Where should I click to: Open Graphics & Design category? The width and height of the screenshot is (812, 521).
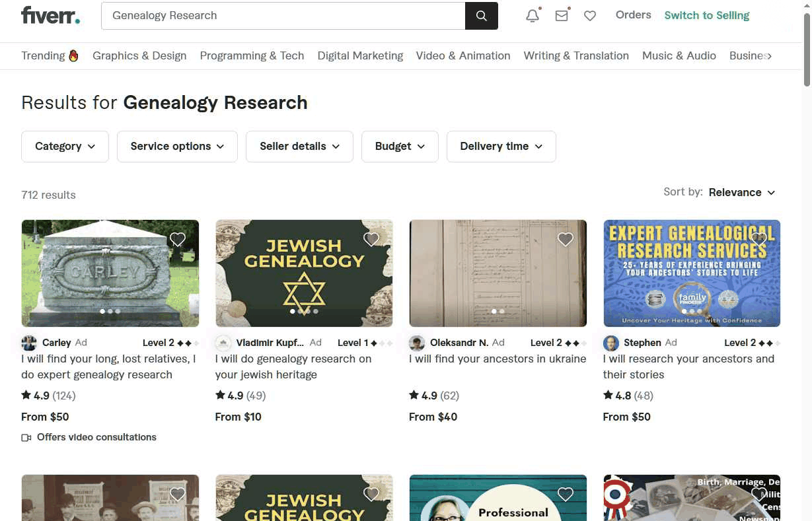pyautogui.click(x=139, y=55)
